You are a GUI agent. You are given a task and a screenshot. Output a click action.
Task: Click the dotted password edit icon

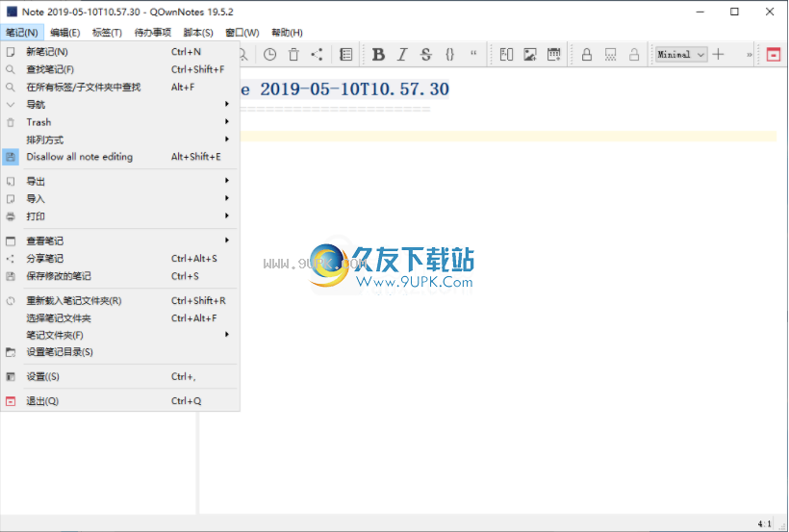(x=610, y=55)
